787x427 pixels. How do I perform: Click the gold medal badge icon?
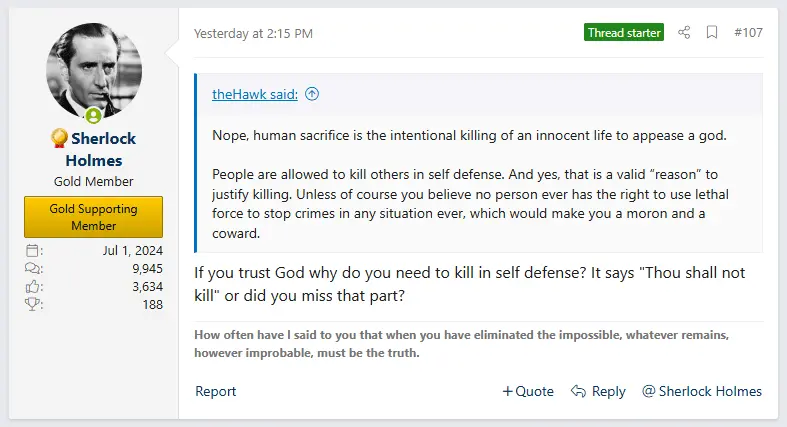click(x=60, y=138)
